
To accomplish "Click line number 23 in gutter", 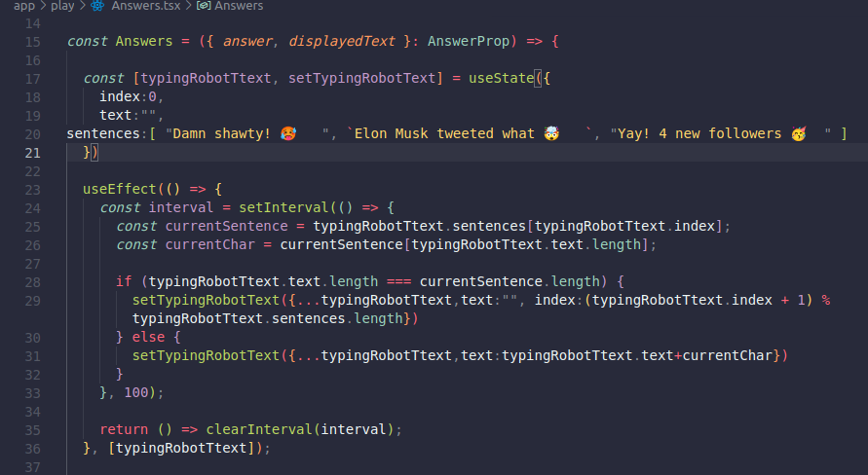I will pyautogui.click(x=33, y=190).
